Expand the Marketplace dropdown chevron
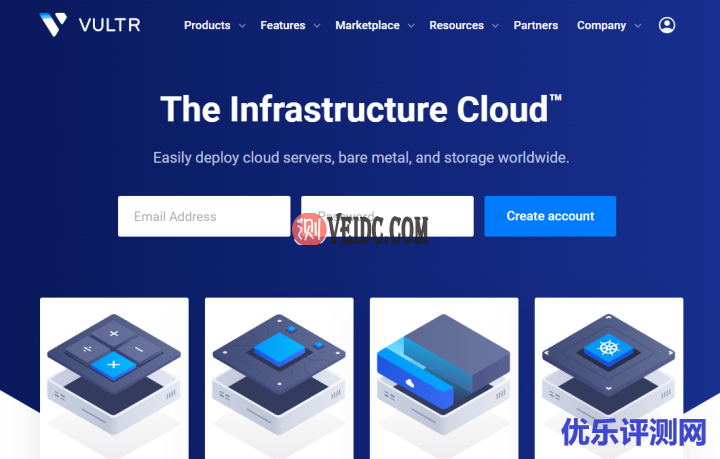 [x=411, y=26]
